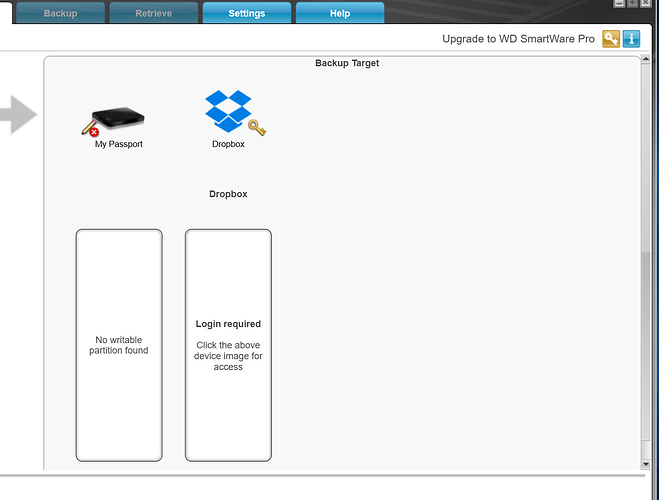Viewport: 659px width, 500px height.
Task: Switch to the Retrieve tab
Action: click(x=154, y=13)
